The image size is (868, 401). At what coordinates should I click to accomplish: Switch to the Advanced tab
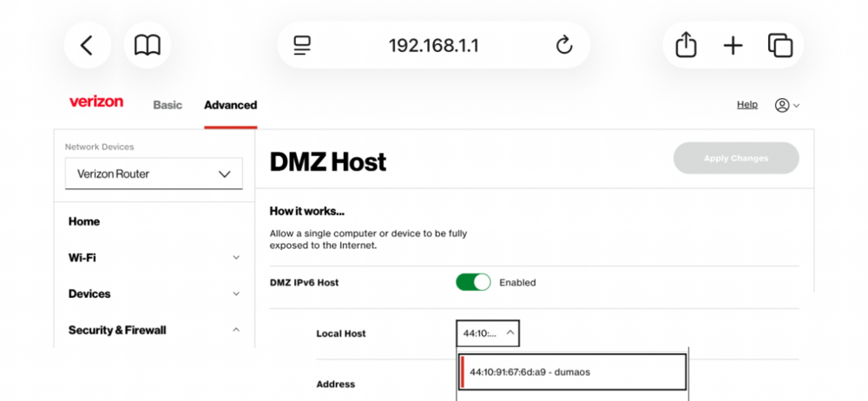230,105
